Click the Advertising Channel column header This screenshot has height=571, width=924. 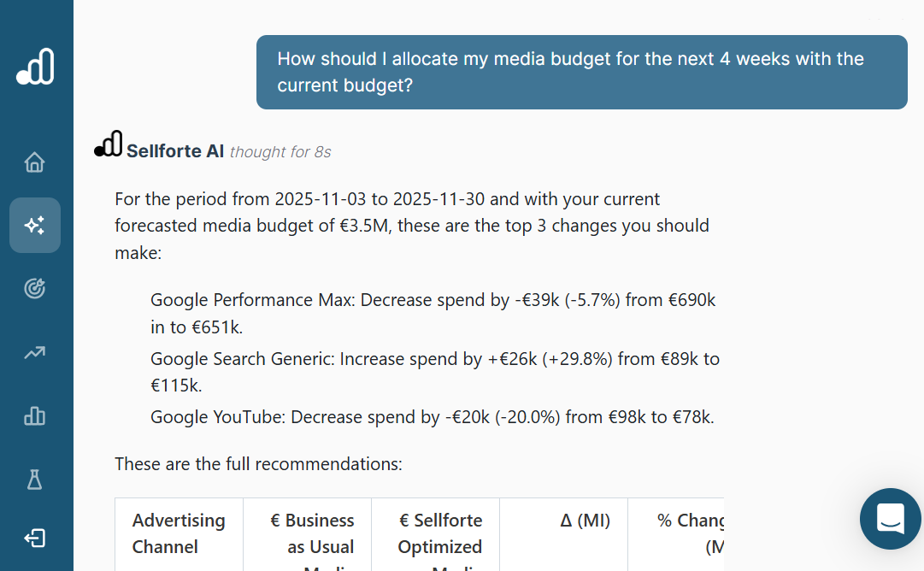(x=179, y=533)
